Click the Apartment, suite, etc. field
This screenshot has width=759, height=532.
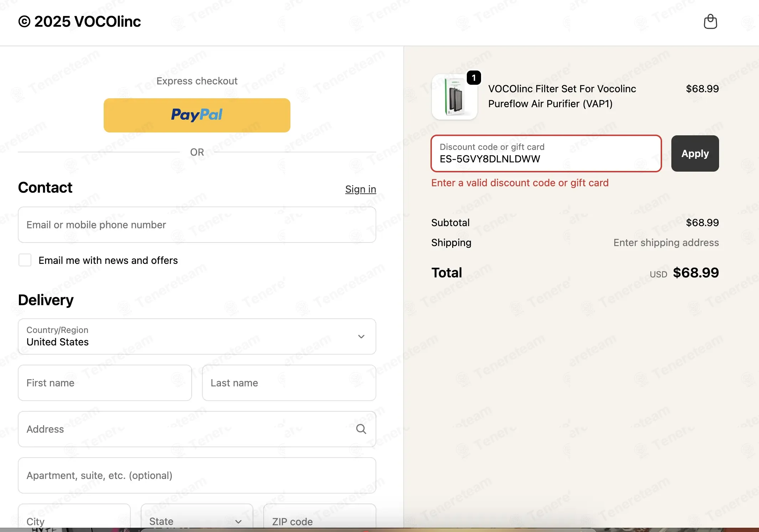click(197, 475)
